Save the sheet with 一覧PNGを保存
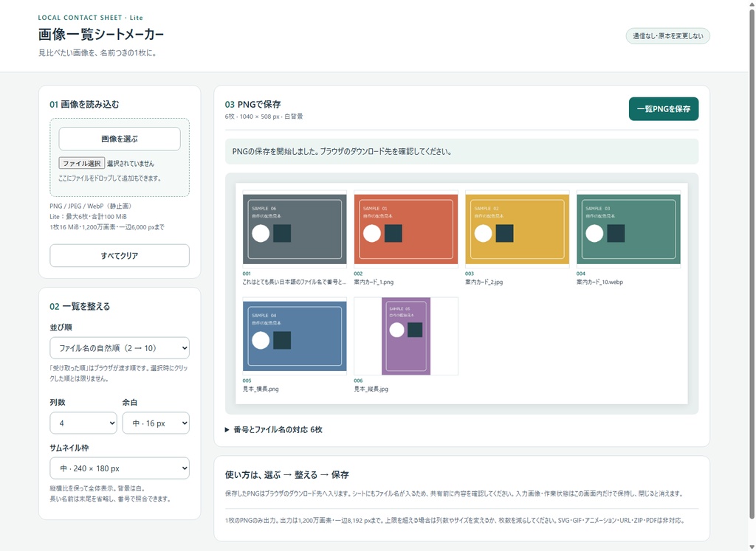This screenshot has width=756, height=551. pos(664,109)
